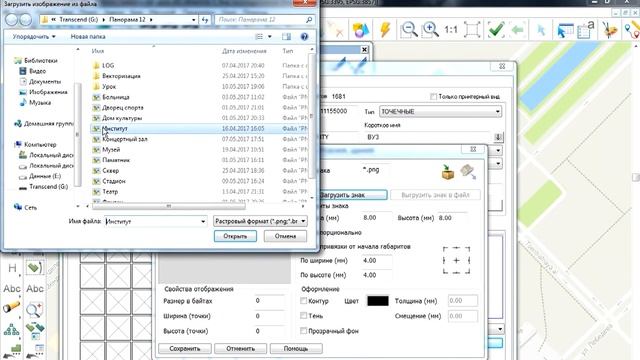Open the file type filter 'Растровый формат' dropdown
The height and width of the screenshot is (360, 640).
tap(260, 221)
